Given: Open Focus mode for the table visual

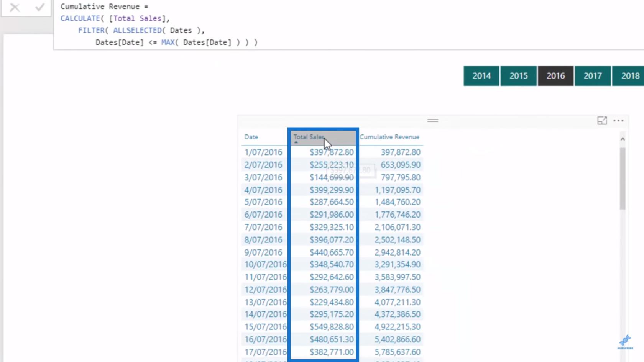Looking at the screenshot, I should [602, 121].
